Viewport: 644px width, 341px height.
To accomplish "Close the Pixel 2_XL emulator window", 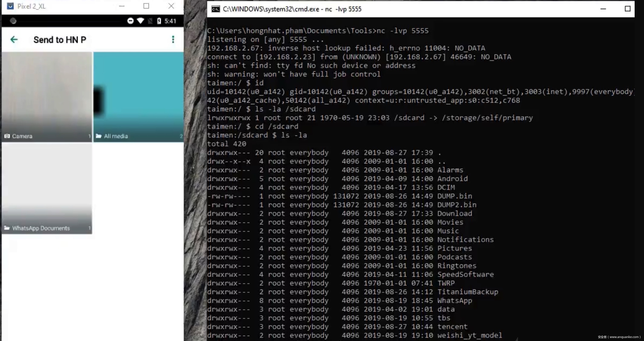I will (171, 6).
